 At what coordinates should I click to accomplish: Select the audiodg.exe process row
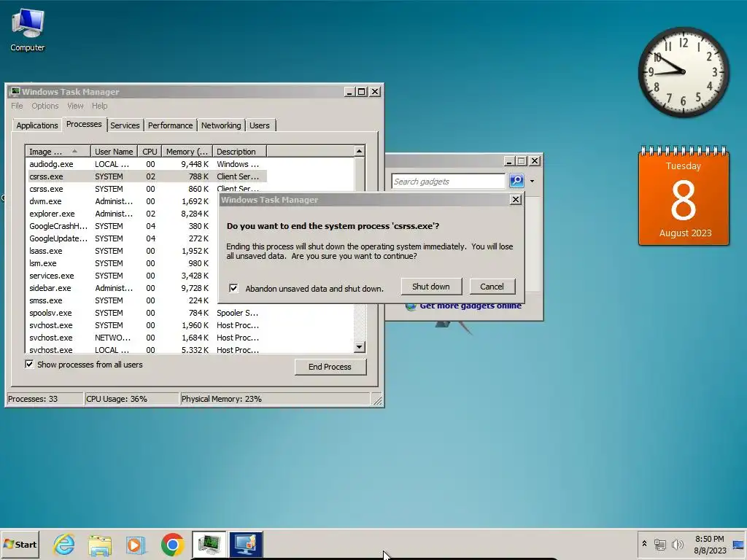[147, 164]
